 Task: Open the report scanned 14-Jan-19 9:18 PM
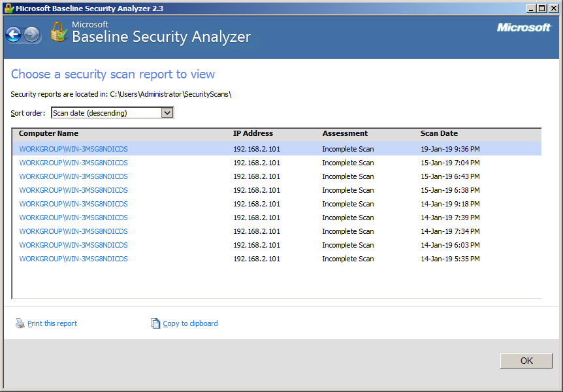click(x=73, y=204)
